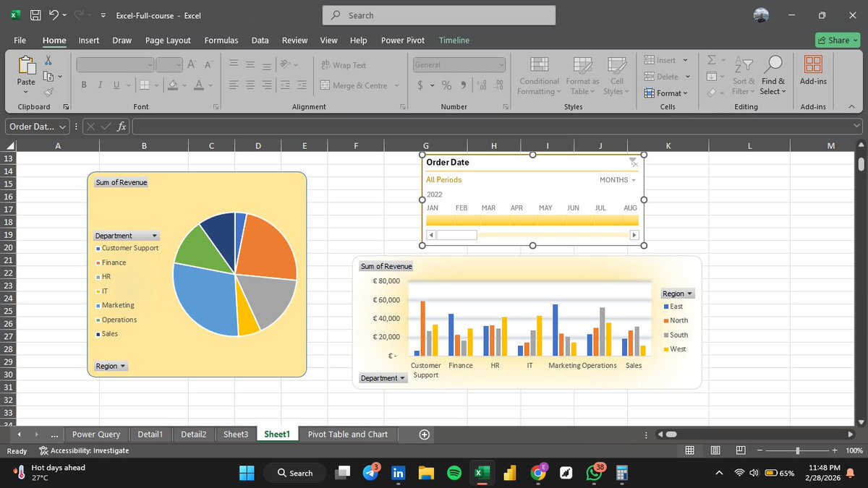The width and height of the screenshot is (868, 488).
Task: Click the Format Painter brush icon
Action: (x=48, y=92)
